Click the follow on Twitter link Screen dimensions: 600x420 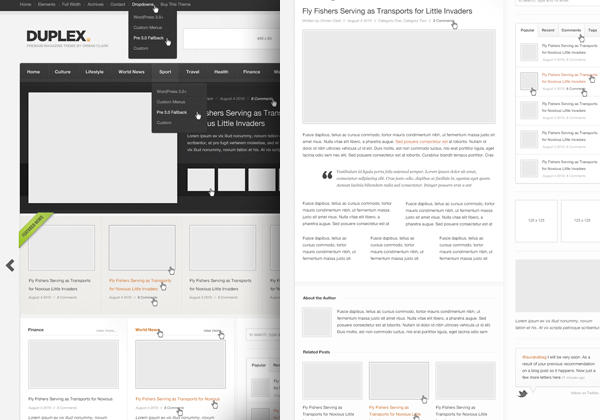point(584,393)
